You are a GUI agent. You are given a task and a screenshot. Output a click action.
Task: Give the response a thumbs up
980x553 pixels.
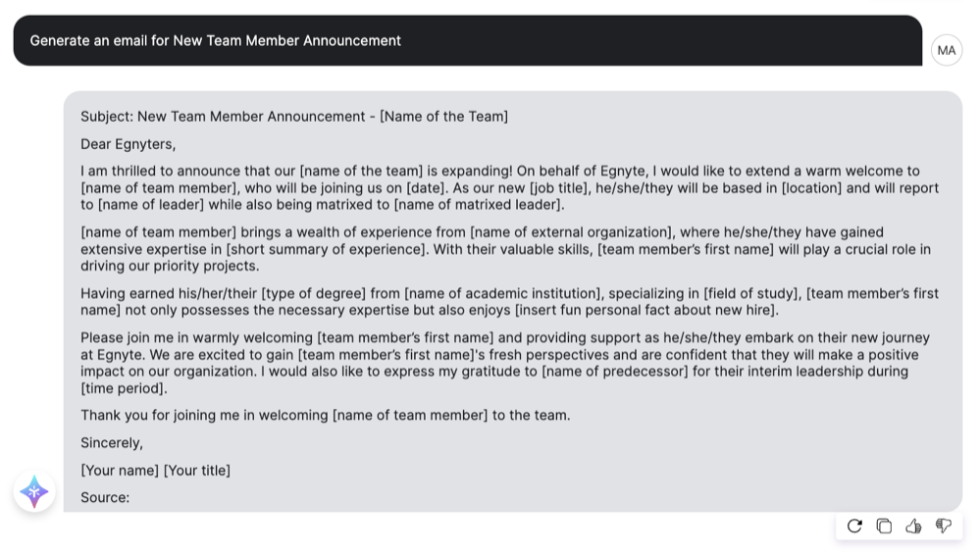click(913, 527)
